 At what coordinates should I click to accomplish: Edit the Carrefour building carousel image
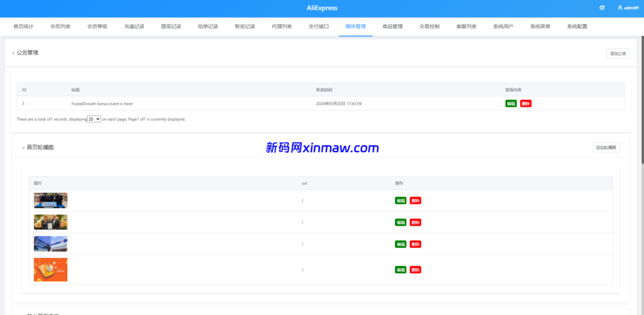[401, 244]
